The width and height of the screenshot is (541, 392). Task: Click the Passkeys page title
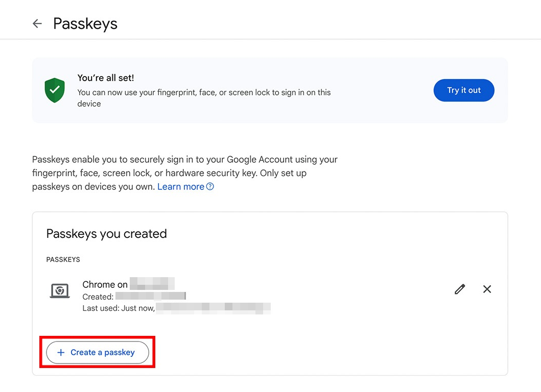(x=85, y=23)
